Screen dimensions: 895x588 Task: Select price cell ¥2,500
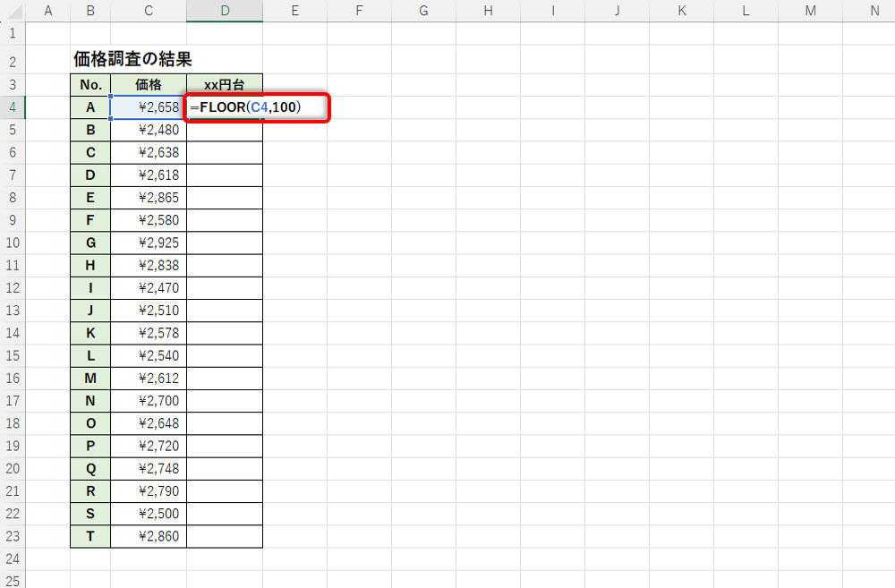click(x=149, y=514)
